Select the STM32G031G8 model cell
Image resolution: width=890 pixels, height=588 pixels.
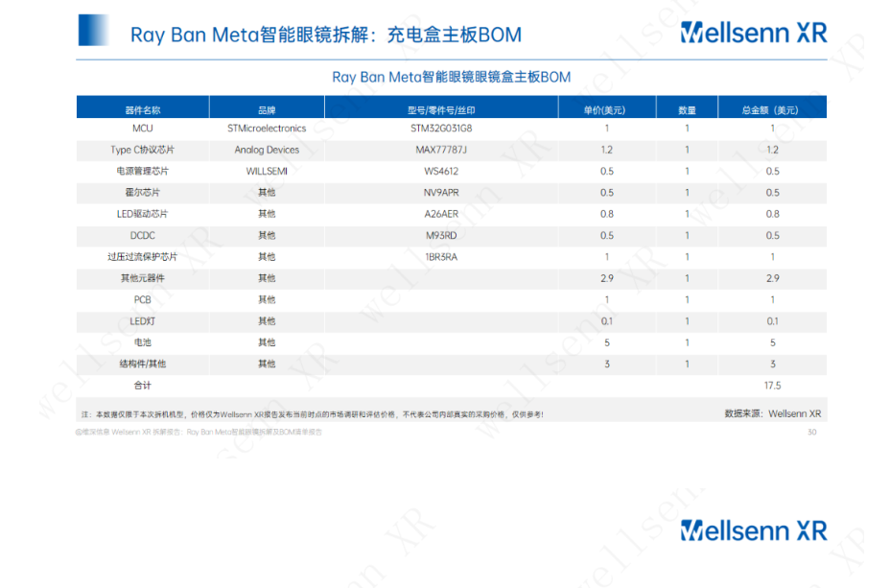click(x=441, y=129)
